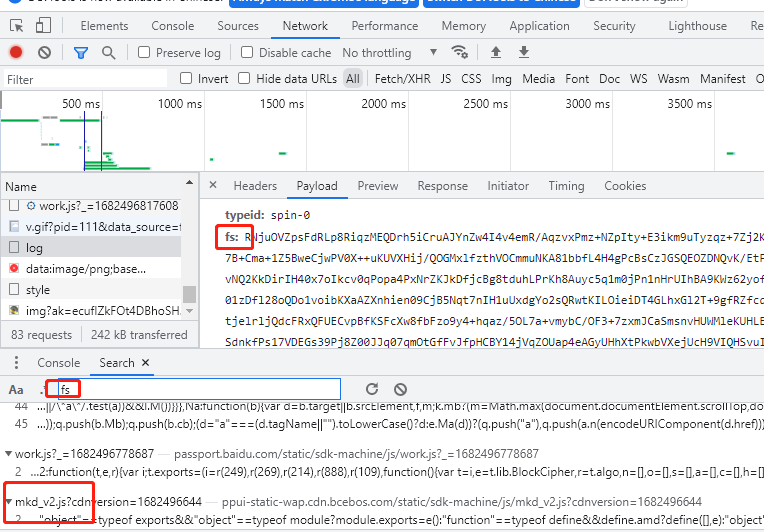
Task: Collapse the work.js search result group
Action: [8, 454]
